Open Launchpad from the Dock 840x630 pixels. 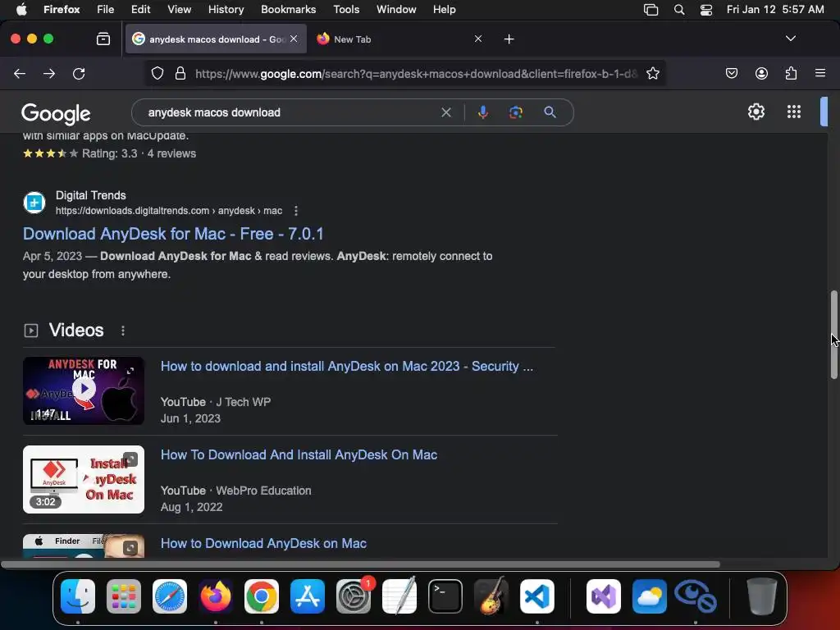(x=124, y=596)
